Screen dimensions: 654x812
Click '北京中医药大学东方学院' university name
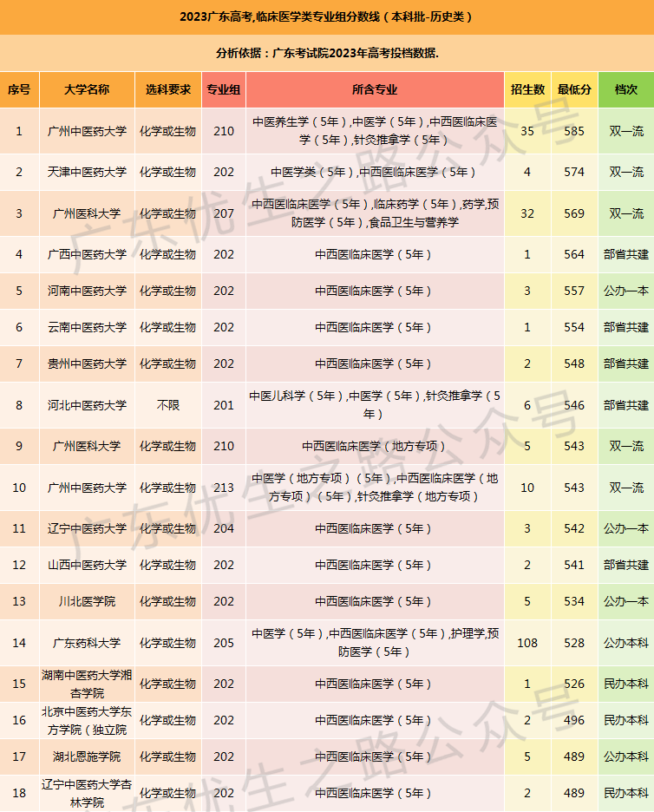click(x=87, y=720)
